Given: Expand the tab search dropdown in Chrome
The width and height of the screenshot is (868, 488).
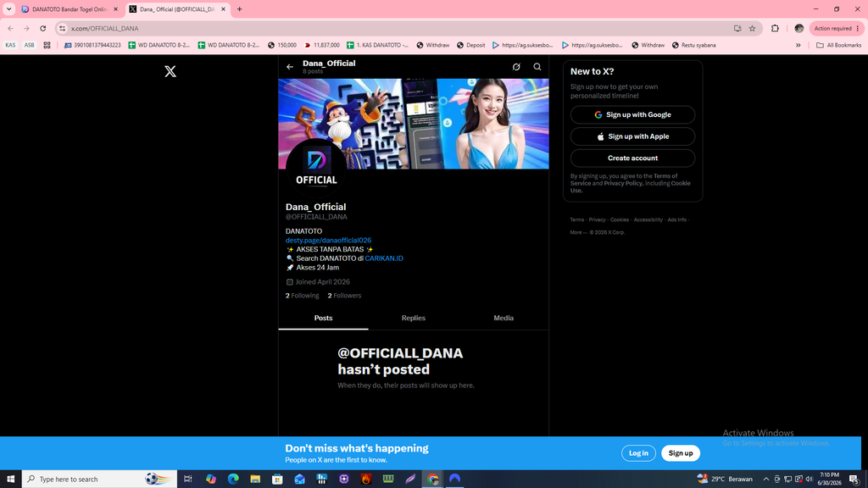Looking at the screenshot, I should click(8, 8).
